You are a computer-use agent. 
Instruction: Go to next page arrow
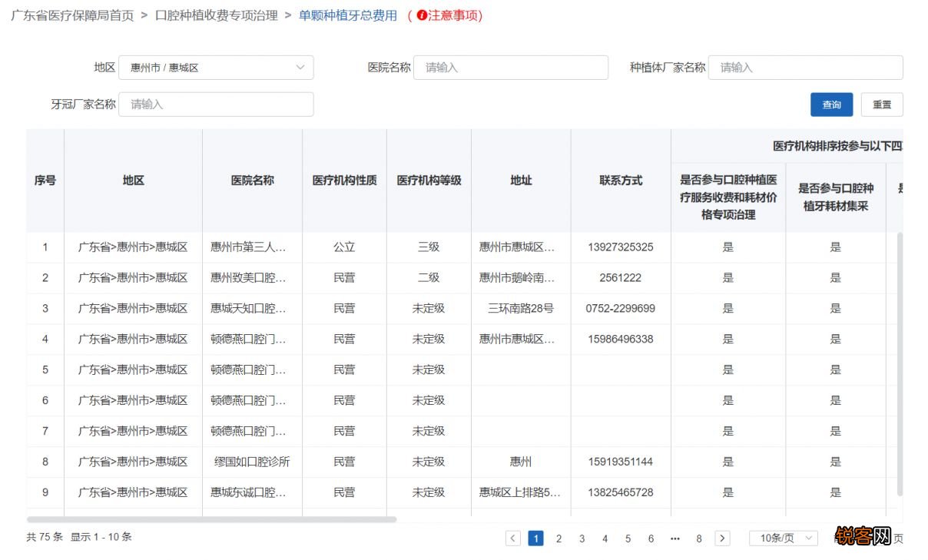click(x=722, y=538)
